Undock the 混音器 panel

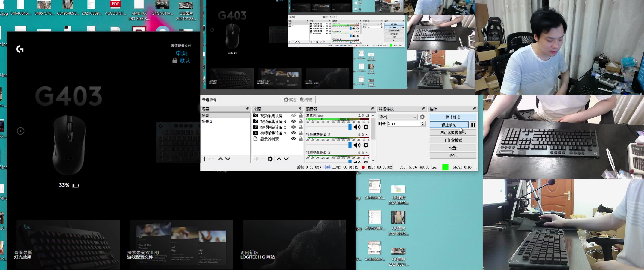(373, 109)
